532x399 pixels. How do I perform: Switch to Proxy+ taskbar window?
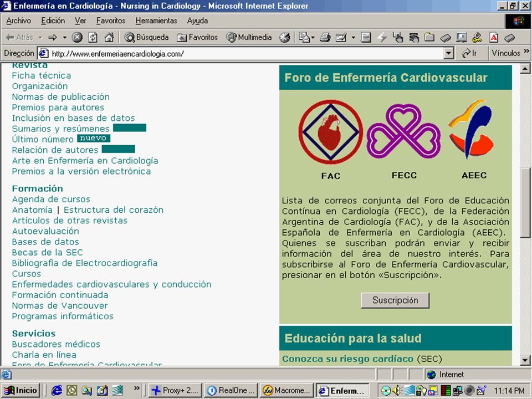pyautogui.click(x=175, y=391)
